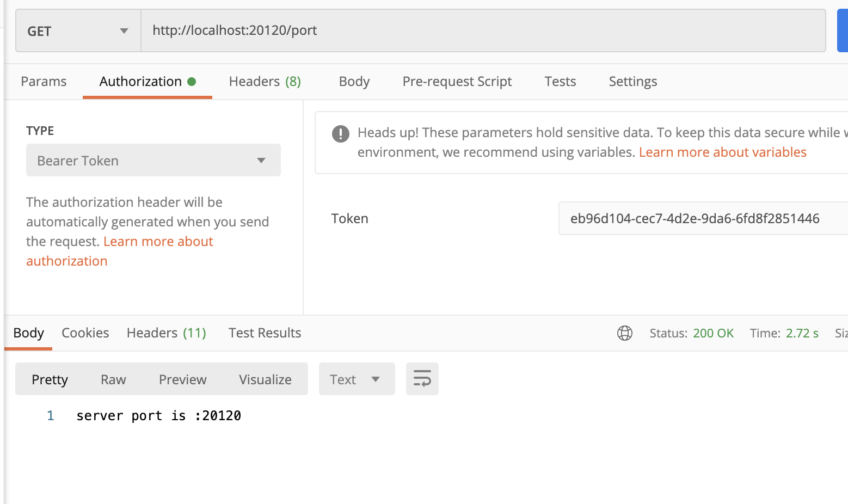Select the Pretty response view
Screen dimensions: 848x504
click(x=50, y=379)
